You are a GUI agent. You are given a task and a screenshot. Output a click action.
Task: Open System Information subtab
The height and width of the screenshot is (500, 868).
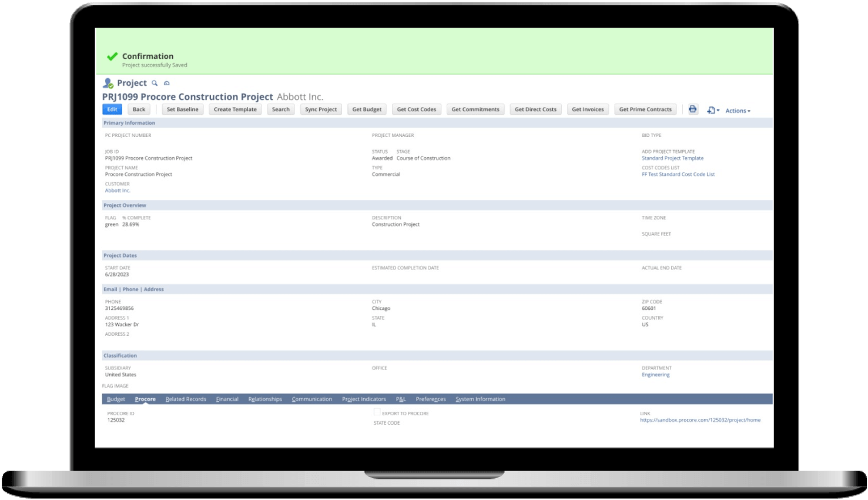[480, 399]
